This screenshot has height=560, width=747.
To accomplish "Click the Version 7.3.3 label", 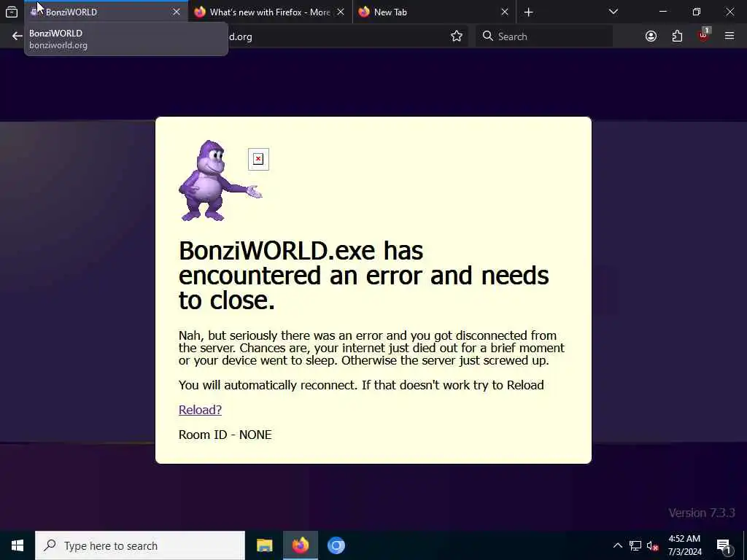I will (701, 513).
